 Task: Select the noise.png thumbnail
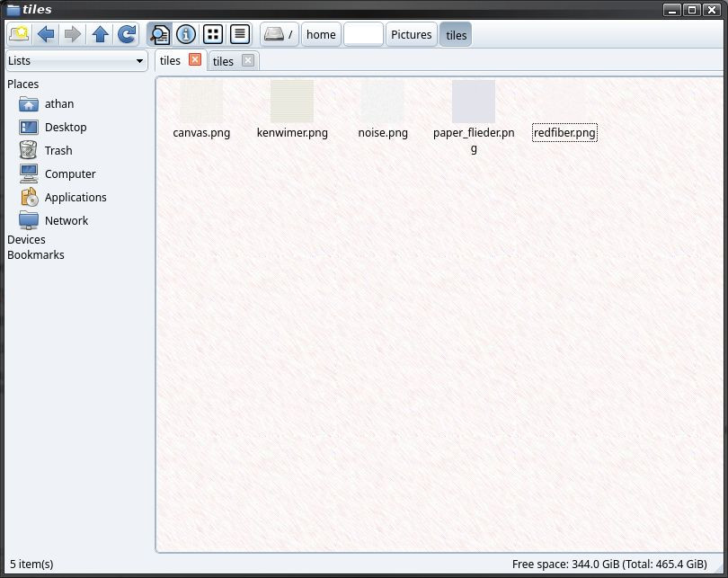383,101
